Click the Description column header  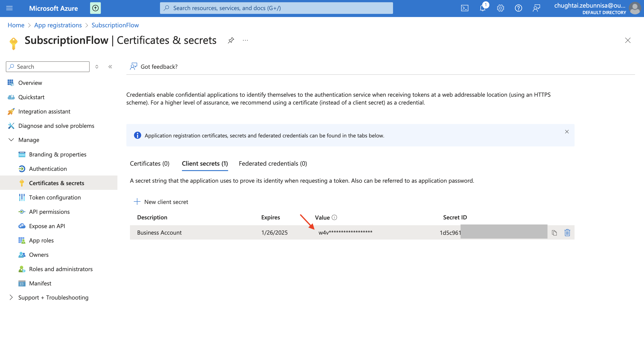[152, 217]
